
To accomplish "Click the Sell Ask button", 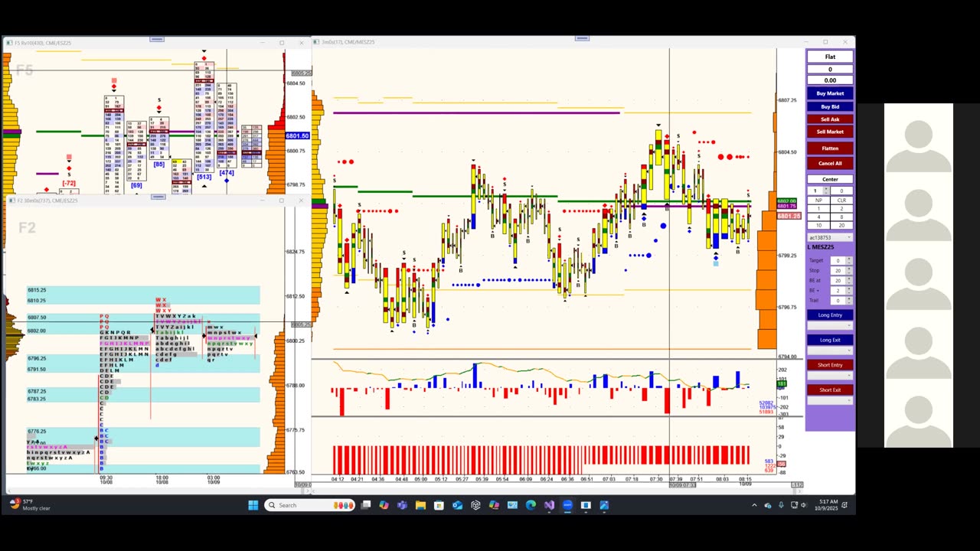I will (x=830, y=119).
